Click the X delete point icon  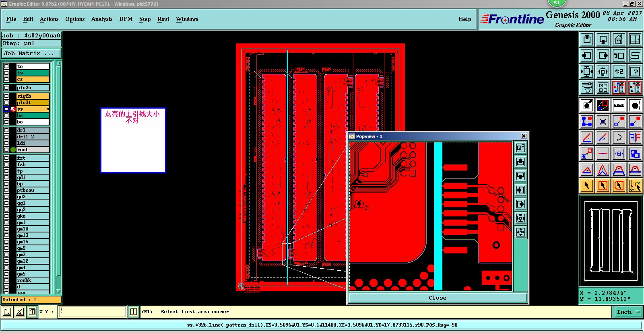[603, 121]
